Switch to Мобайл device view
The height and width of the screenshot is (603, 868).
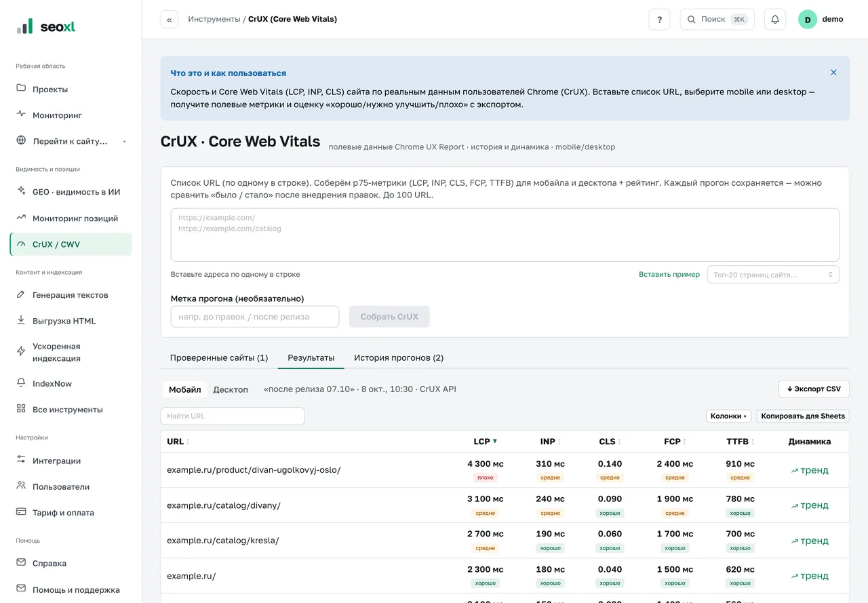(x=185, y=389)
